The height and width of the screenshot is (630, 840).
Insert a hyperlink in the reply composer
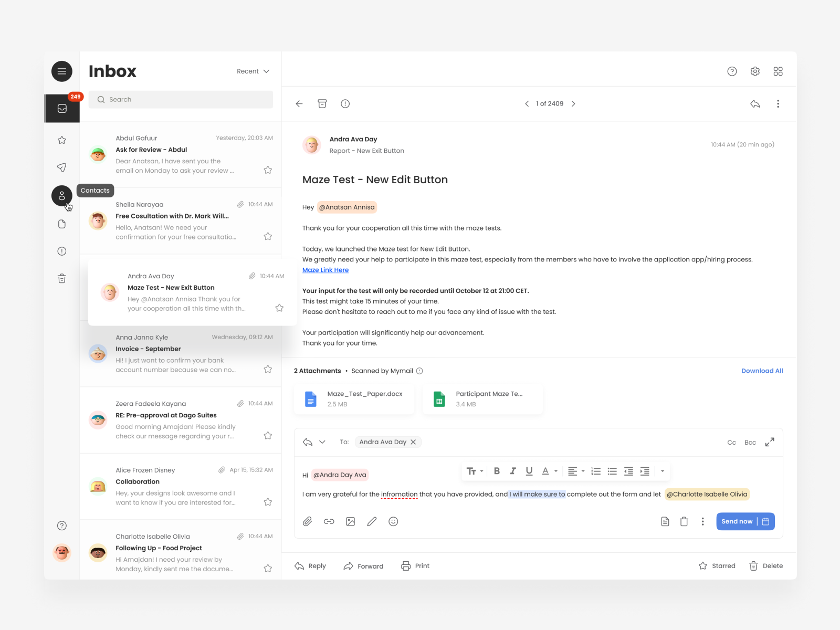pos(329,521)
